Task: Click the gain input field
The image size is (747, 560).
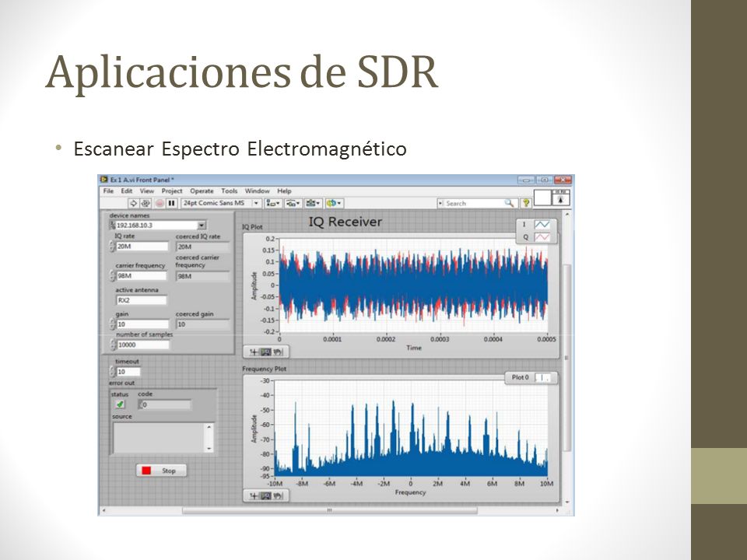Action: 142,324
